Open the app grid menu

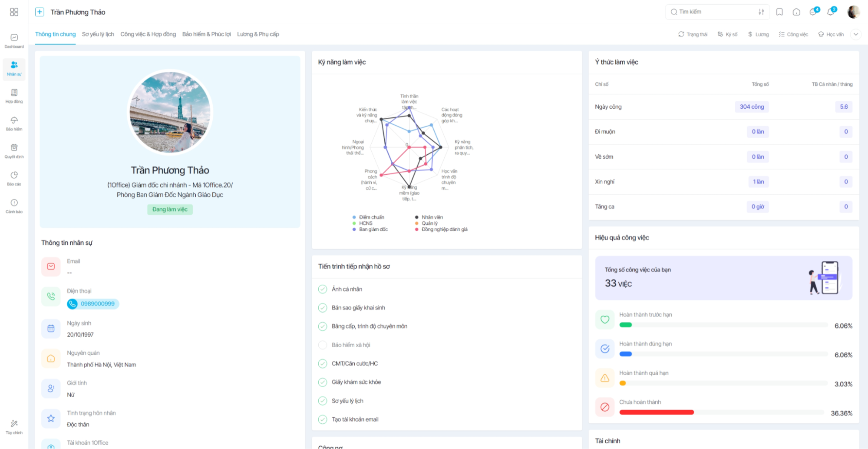pos(14,12)
